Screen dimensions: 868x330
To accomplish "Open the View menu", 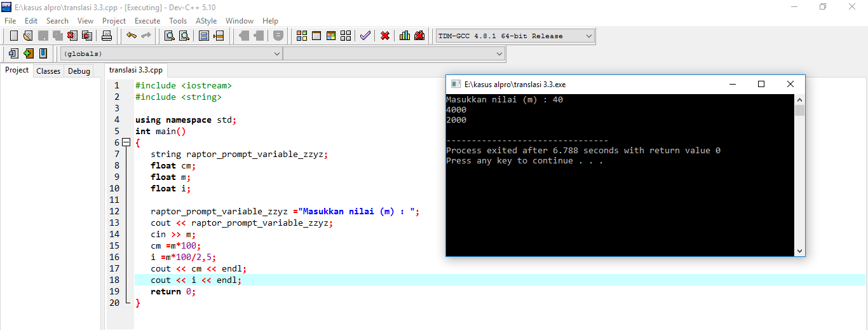I will [x=85, y=21].
